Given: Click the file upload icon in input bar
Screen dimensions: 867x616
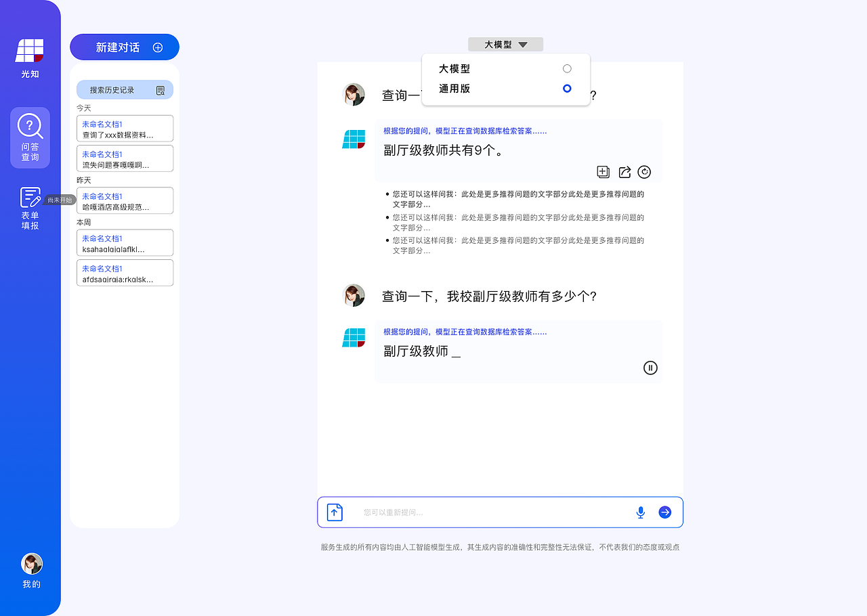Looking at the screenshot, I should pyautogui.click(x=334, y=512).
